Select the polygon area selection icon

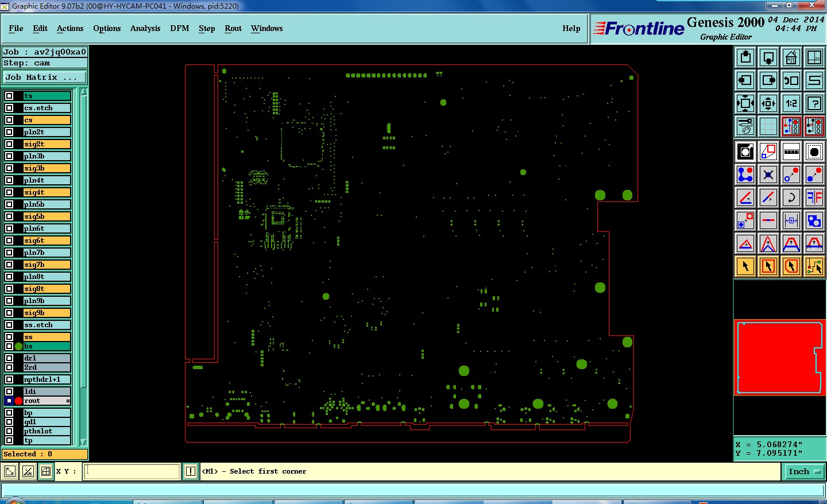[x=791, y=266]
